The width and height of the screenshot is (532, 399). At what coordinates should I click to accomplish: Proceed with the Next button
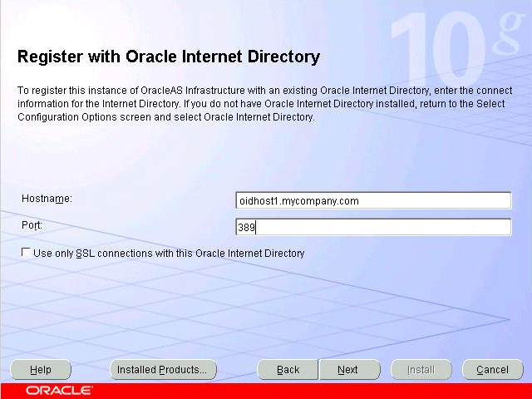click(349, 369)
